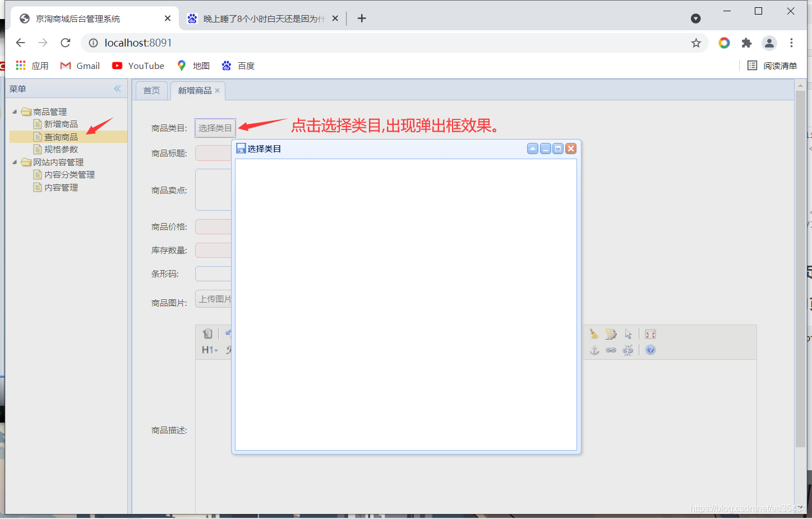Switch to the 新增商品 tab
This screenshot has height=519, width=812.
195,90
